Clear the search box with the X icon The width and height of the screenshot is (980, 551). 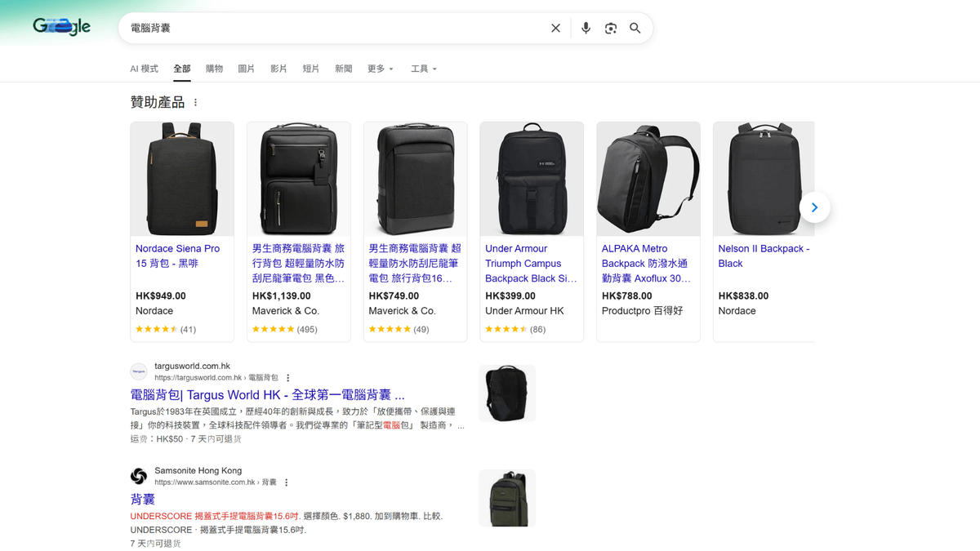coord(555,28)
